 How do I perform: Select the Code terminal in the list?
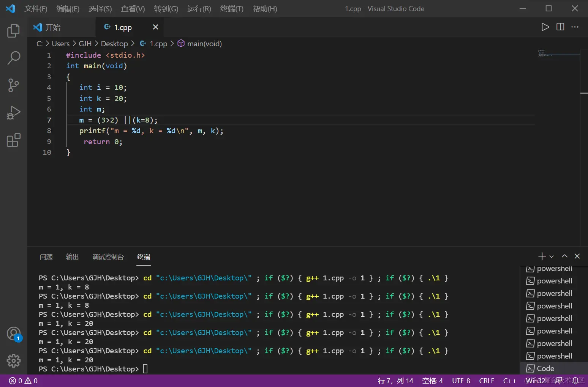click(545, 368)
